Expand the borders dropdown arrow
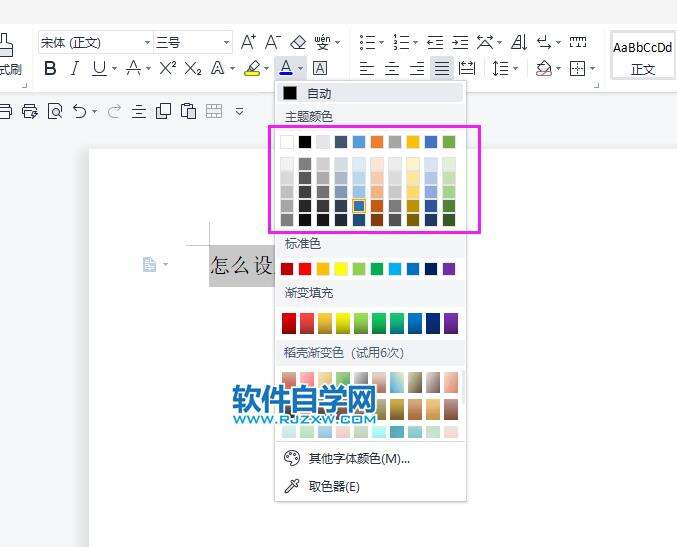This screenshot has width=677, height=547. click(592, 68)
